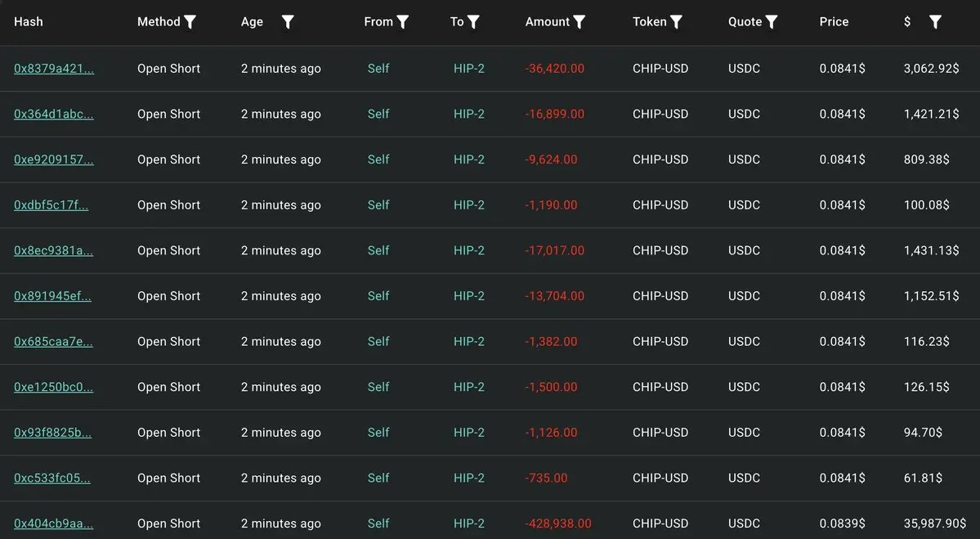Select the value 1,421.21$

[931, 114]
